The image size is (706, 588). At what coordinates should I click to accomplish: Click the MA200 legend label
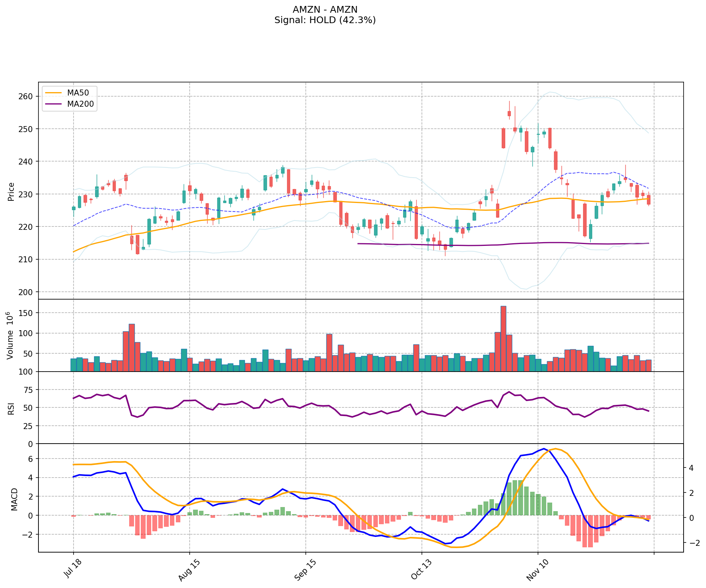[x=80, y=104]
